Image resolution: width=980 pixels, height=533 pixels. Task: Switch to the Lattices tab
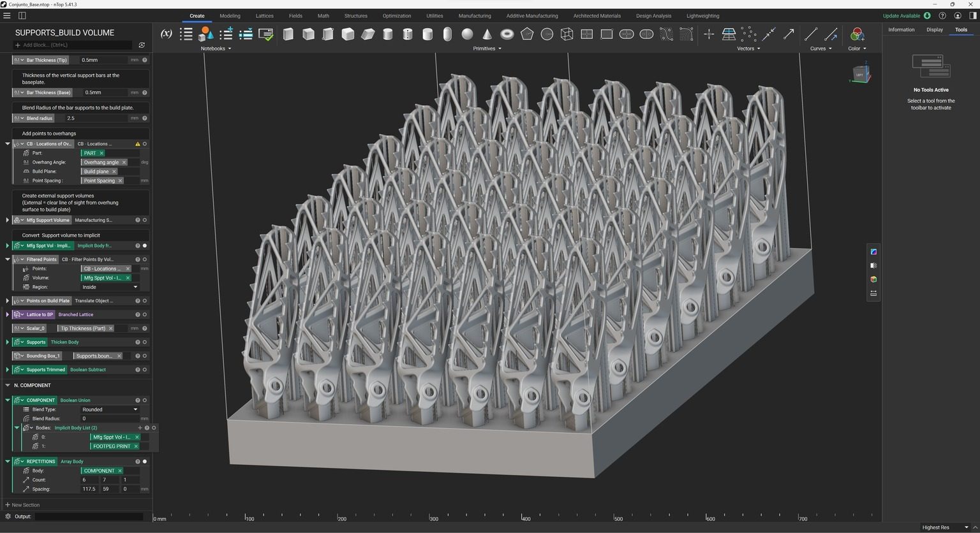264,16
